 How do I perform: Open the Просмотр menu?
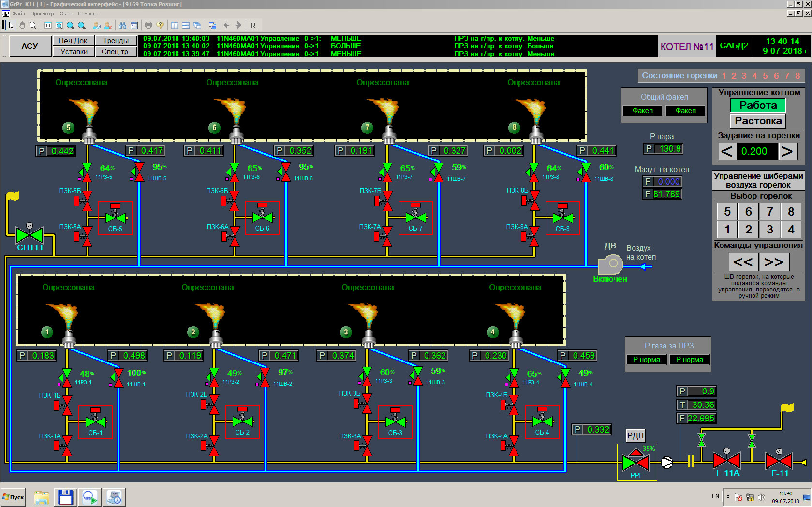tap(42, 14)
